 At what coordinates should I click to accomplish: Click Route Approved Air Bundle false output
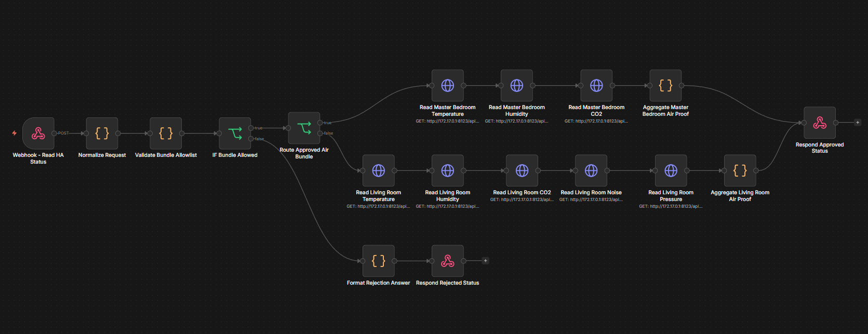click(x=321, y=133)
